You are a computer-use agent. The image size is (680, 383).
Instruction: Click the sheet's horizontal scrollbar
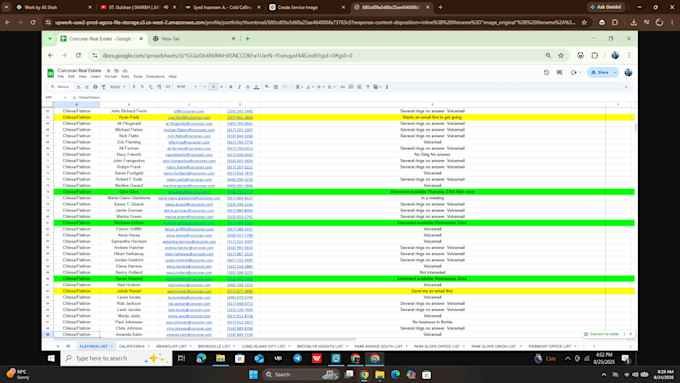204,339
